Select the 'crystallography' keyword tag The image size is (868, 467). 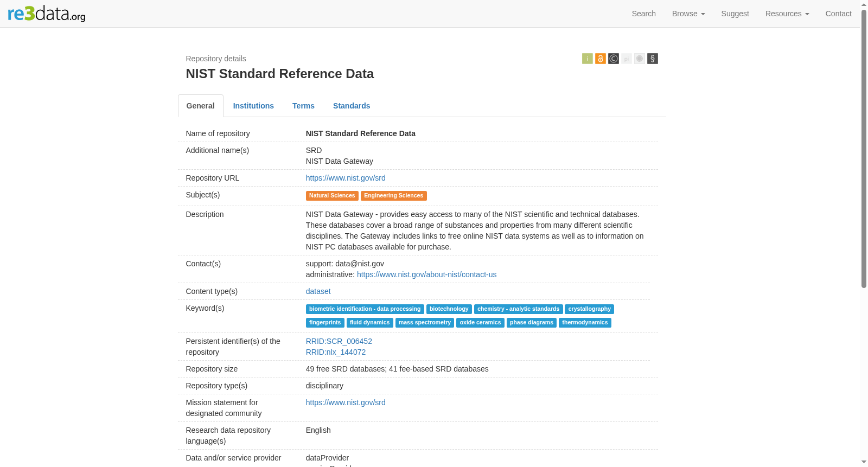[x=590, y=309]
